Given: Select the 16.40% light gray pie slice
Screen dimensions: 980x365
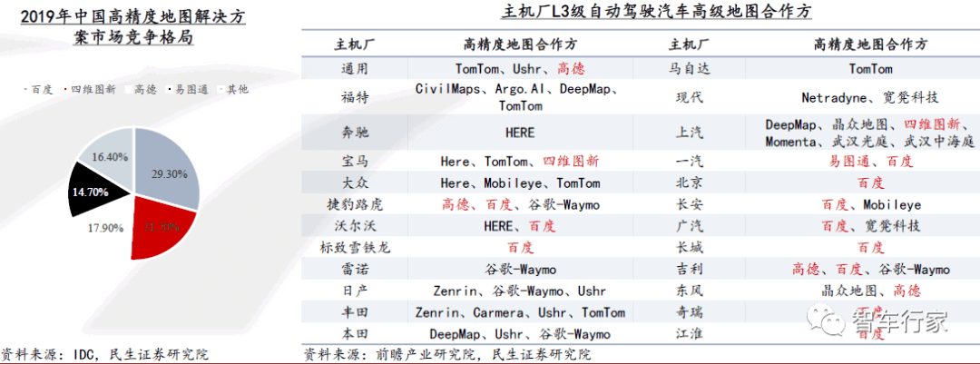Looking at the screenshot, I should pos(107,151).
